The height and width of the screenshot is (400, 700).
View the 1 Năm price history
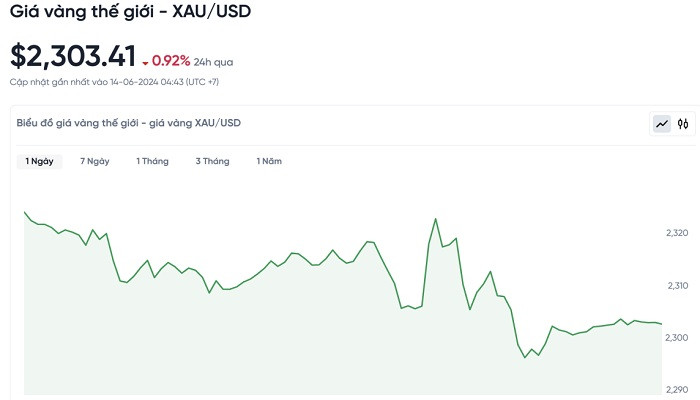point(269,161)
